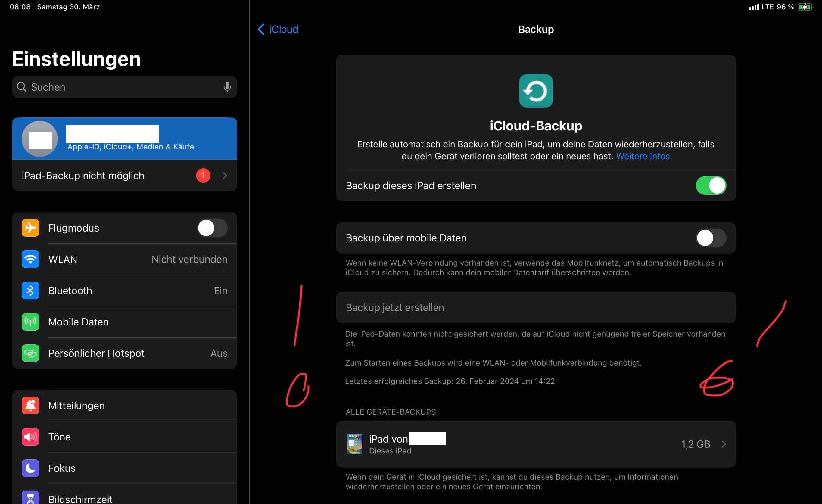The width and height of the screenshot is (822, 504).
Task: Open Fokus moon icon
Action: tap(30, 468)
